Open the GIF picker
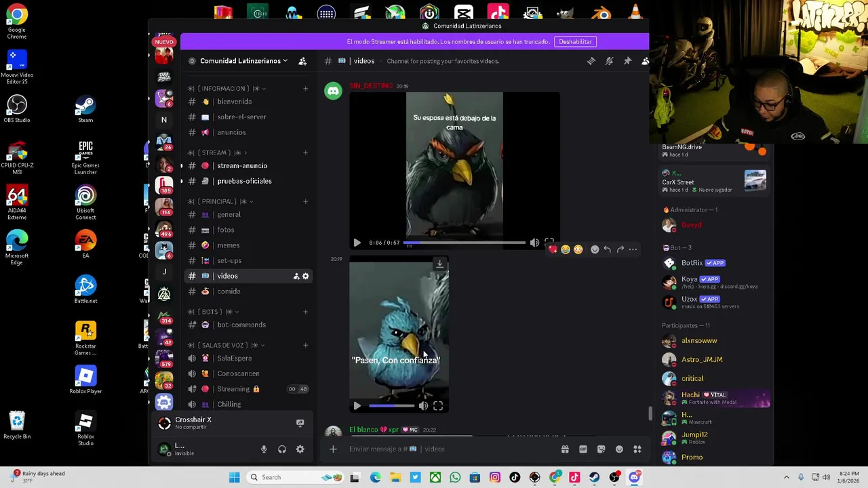Screen dimensions: 868x488 click(583, 449)
